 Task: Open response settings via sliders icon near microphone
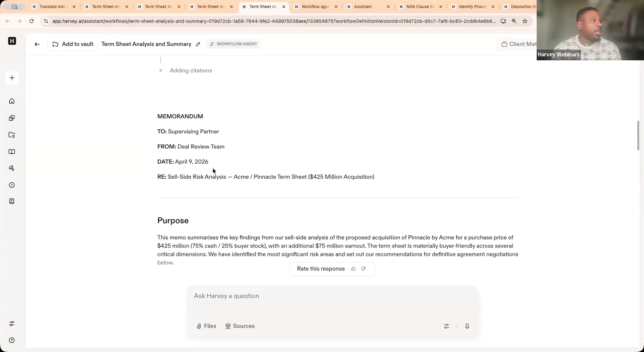coord(446,326)
